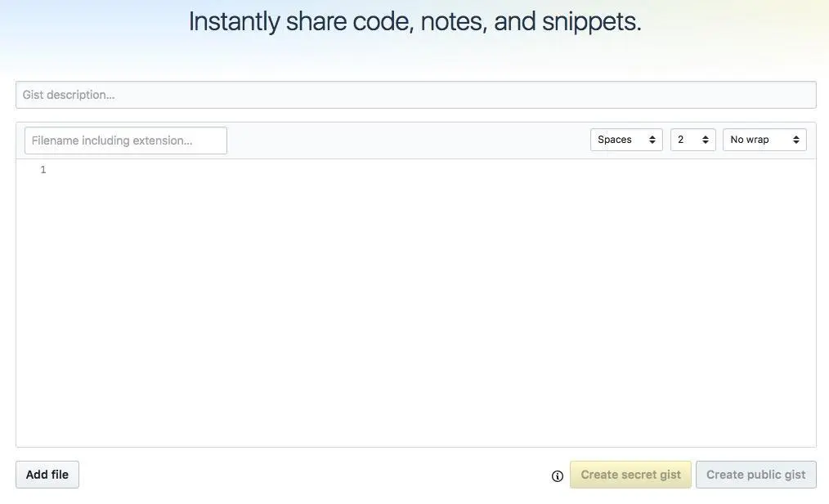The height and width of the screenshot is (504, 829).
Task: Click the No wrap label text
Action: 750,140
